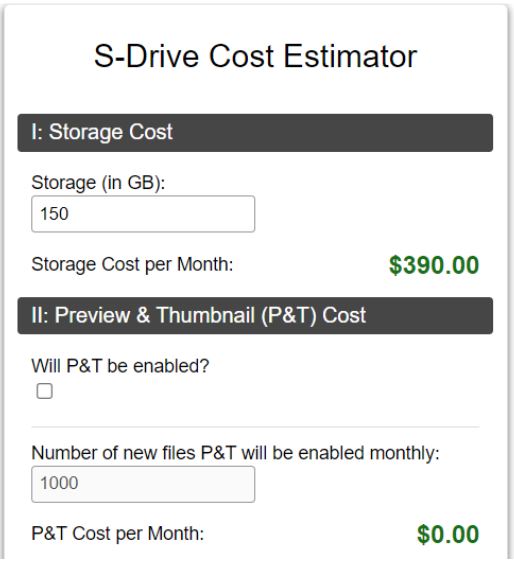Click the $390.00 storage cost value
Screen dimensions: 514x562
[x=434, y=265]
